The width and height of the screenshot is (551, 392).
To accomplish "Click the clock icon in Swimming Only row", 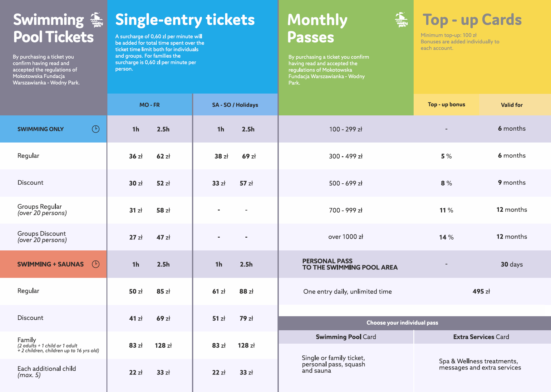I will click(x=96, y=129).
